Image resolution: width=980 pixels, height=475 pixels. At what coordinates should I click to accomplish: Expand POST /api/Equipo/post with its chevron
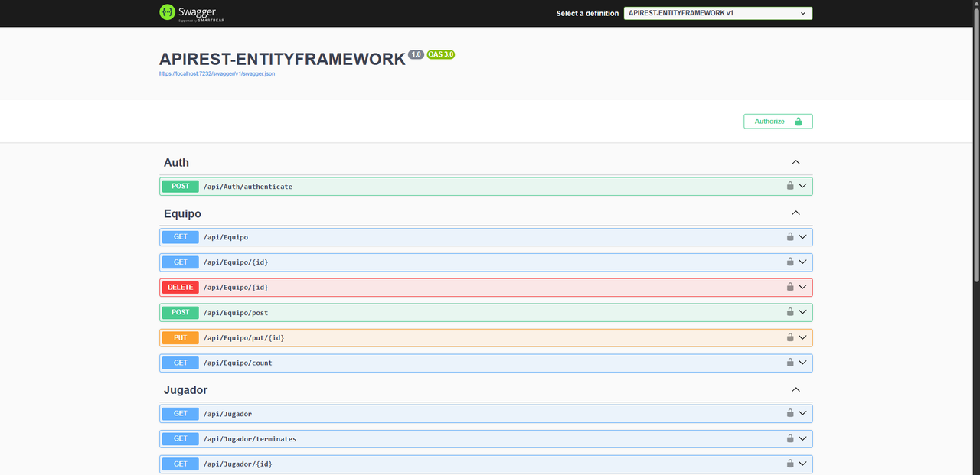[802, 312]
